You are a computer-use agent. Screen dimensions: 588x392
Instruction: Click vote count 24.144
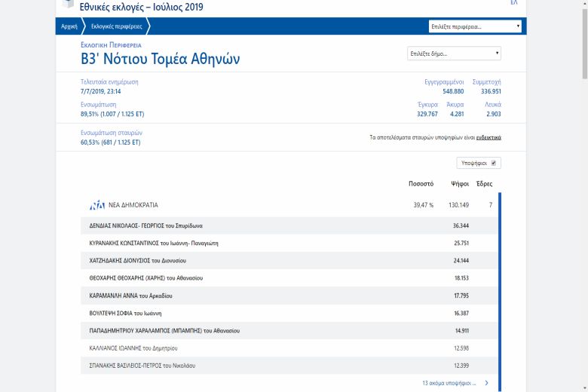(x=461, y=260)
